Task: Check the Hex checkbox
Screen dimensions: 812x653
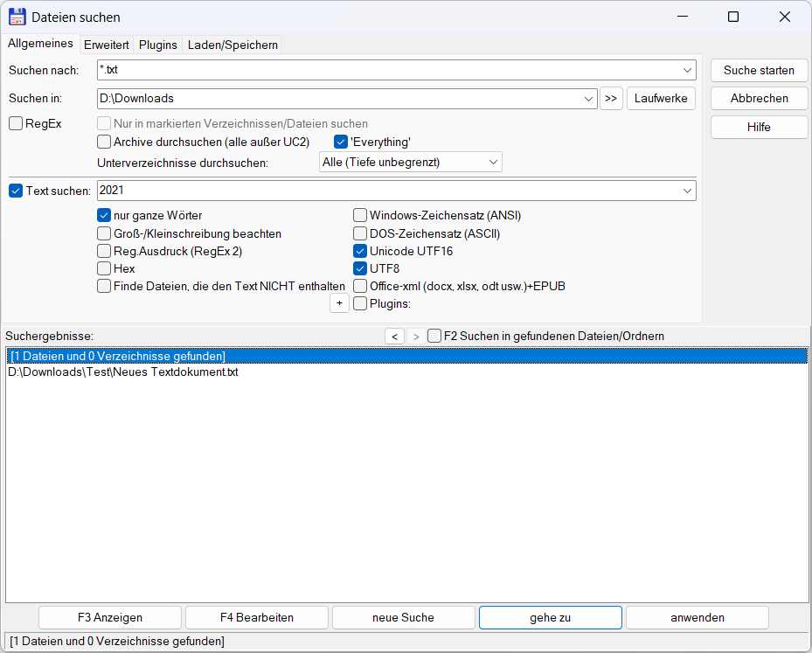Action: coord(104,268)
